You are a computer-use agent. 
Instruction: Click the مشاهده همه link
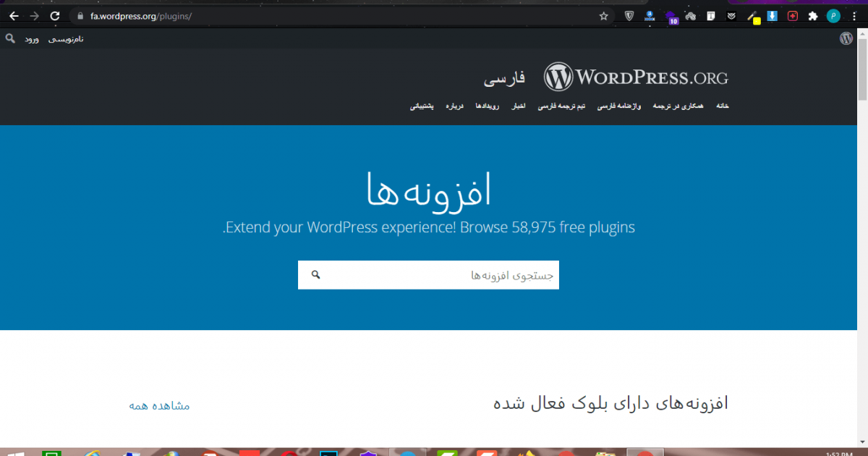click(x=159, y=405)
